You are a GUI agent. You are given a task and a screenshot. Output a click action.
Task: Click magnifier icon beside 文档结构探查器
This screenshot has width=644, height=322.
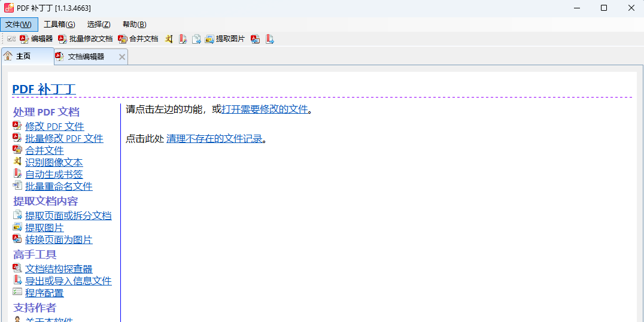pos(17,268)
